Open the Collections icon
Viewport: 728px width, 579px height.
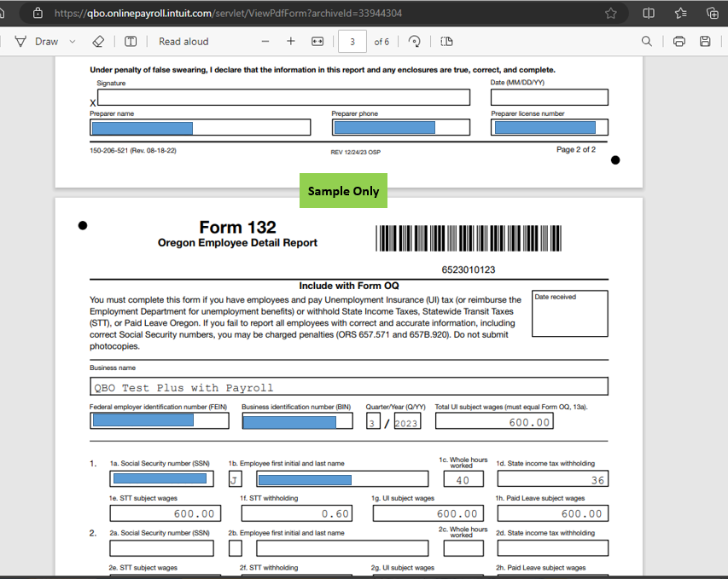click(x=713, y=13)
